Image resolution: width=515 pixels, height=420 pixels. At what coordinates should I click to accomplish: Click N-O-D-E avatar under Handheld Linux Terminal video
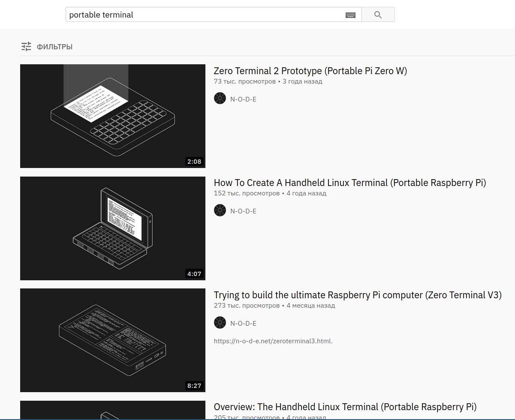pyautogui.click(x=220, y=210)
